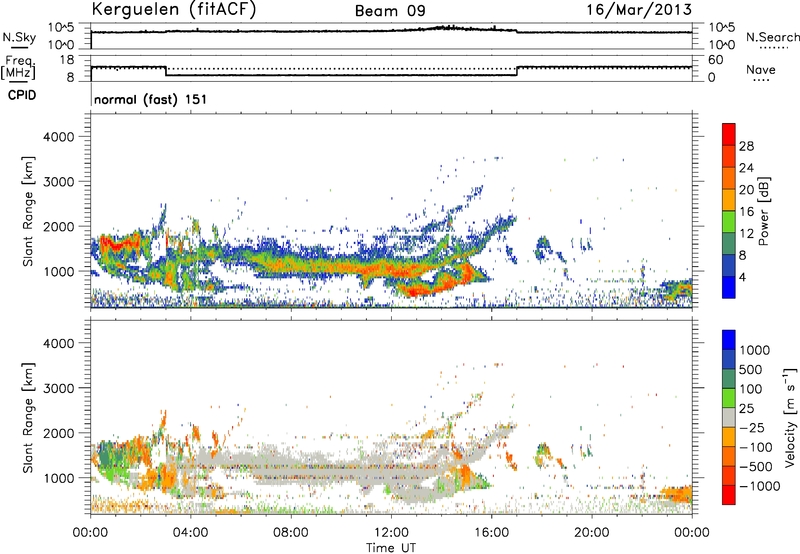Screen dimensions: 800x554
Task: Click the red swatch near Velocity -1000
Action: point(729,494)
